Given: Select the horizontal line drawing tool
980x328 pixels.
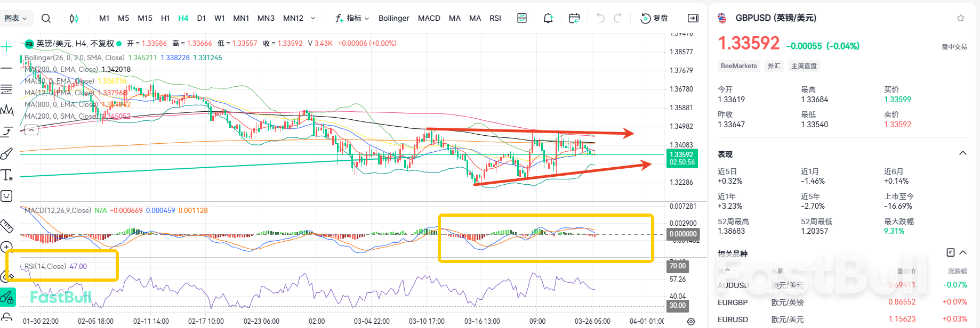Looking at the screenshot, I should pos(6,68).
